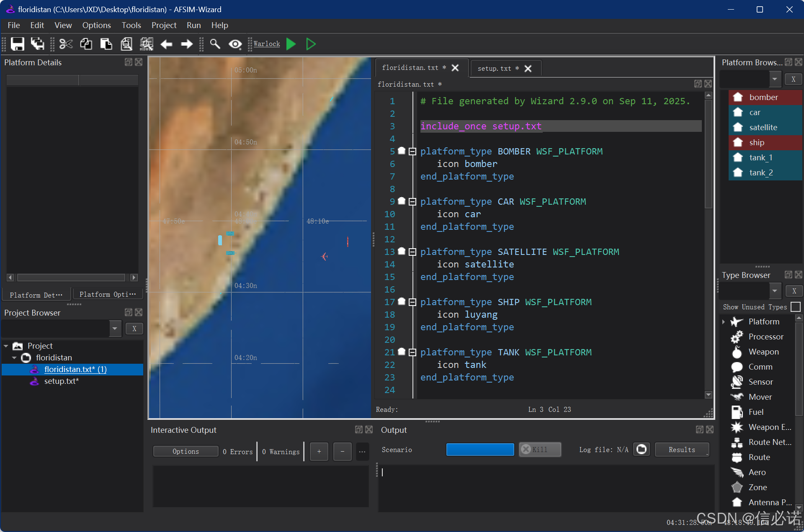
Task: Click the Find in files icon
Action: [146, 44]
